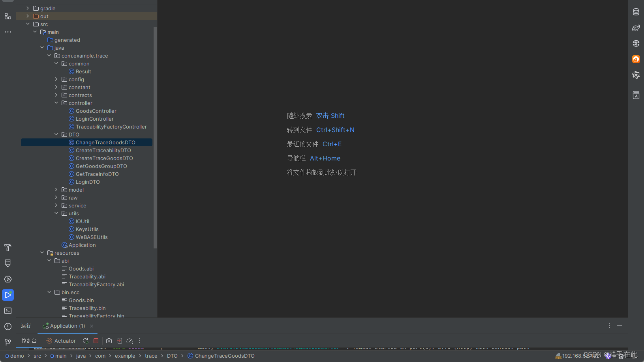Click the Rerun Application icon
Viewport: 644px width, 362px height.
pyautogui.click(x=85, y=341)
